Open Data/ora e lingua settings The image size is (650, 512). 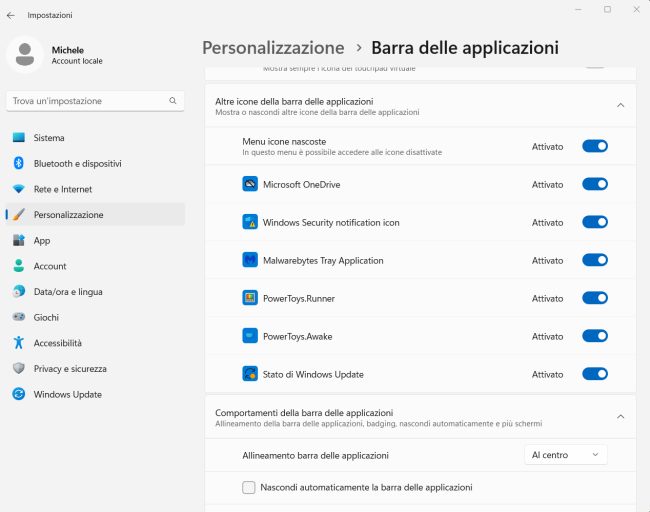[x=95, y=291]
